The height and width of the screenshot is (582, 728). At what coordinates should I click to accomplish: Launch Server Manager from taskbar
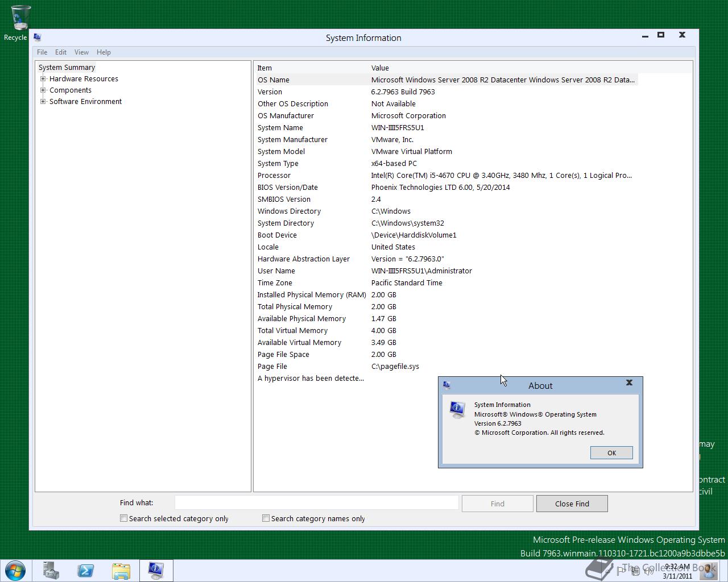[x=51, y=570]
